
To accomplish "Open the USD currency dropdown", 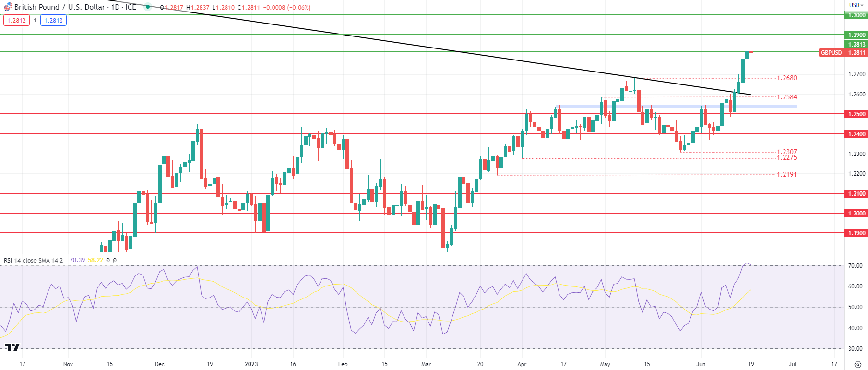I will click(856, 5).
